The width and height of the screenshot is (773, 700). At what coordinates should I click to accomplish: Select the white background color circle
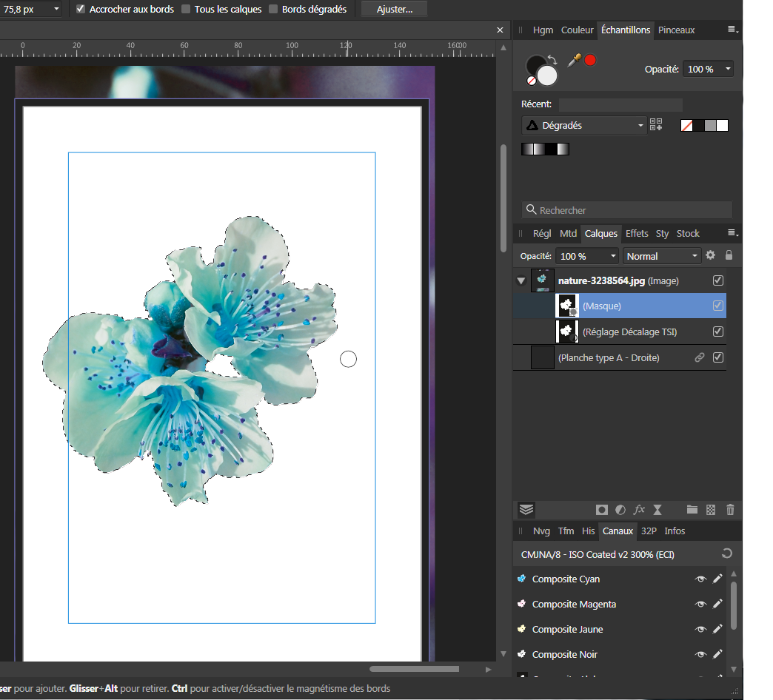pos(546,76)
